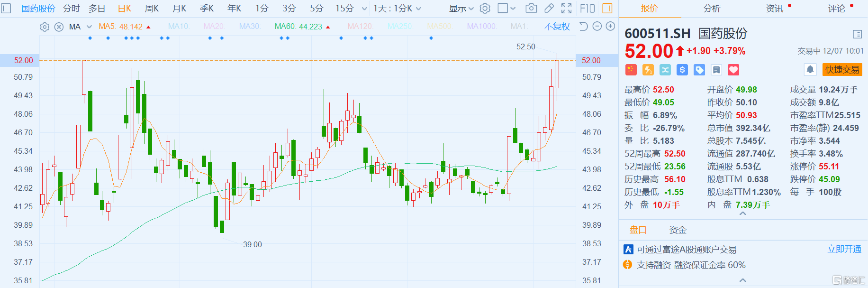Click the blue dollar sign icon
The height and width of the screenshot is (288, 868).
point(682,70)
